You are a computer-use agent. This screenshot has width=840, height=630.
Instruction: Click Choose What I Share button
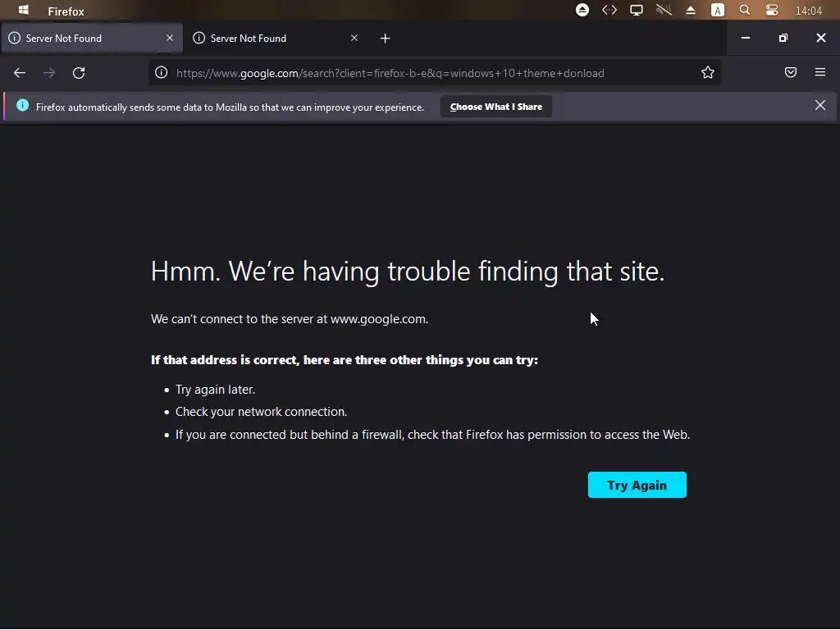[496, 107]
